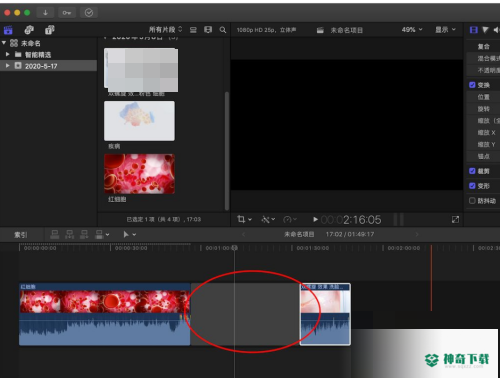
Task: Toggle clip grouping list view icon
Action: (x=193, y=30)
